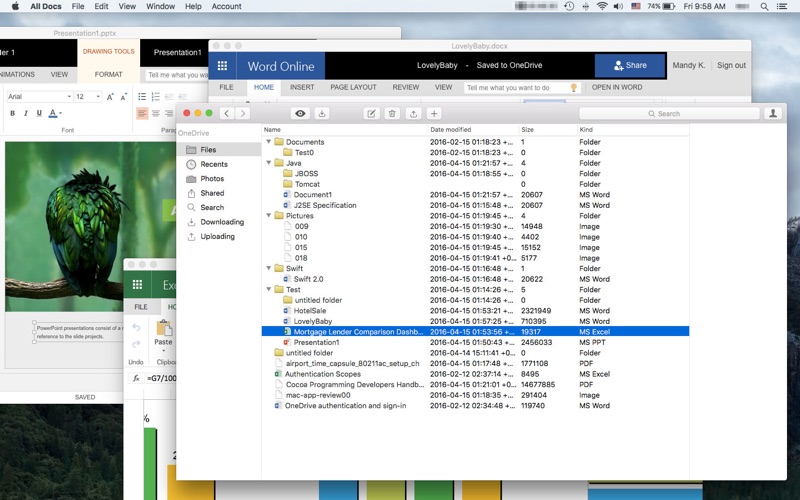Open font color dropdown arrow in PowerPoint

coord(61,113)
